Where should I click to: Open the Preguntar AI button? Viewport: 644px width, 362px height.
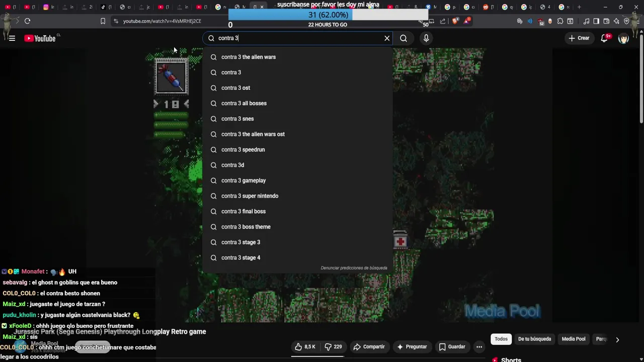click(412, 347)
